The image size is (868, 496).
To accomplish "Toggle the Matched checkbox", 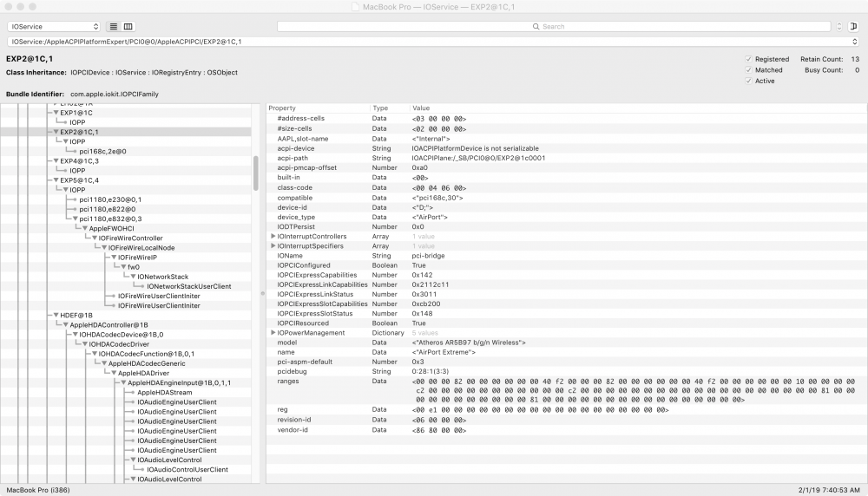I will tap(748, 70).
